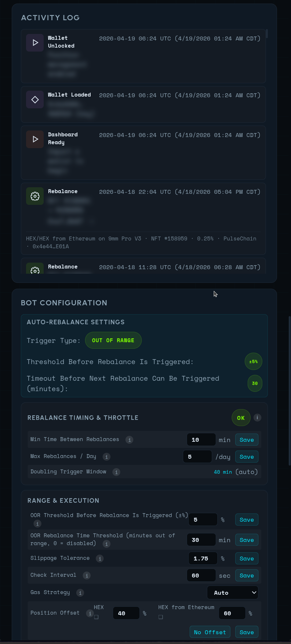
Task: Click the ±5% threshold badge
Action: (x=253, y=361)
